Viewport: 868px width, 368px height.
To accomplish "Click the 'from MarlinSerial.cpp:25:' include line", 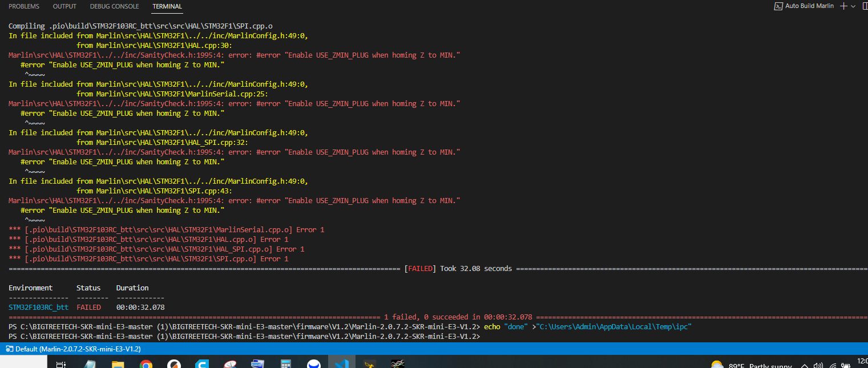I will 172,94.
